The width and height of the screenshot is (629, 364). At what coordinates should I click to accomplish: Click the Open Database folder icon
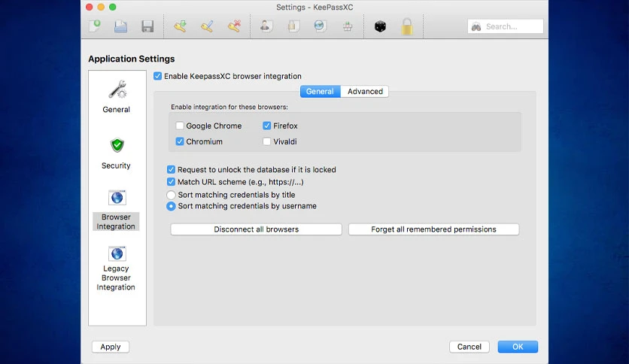pyautogui.click(x=120, y=26)
